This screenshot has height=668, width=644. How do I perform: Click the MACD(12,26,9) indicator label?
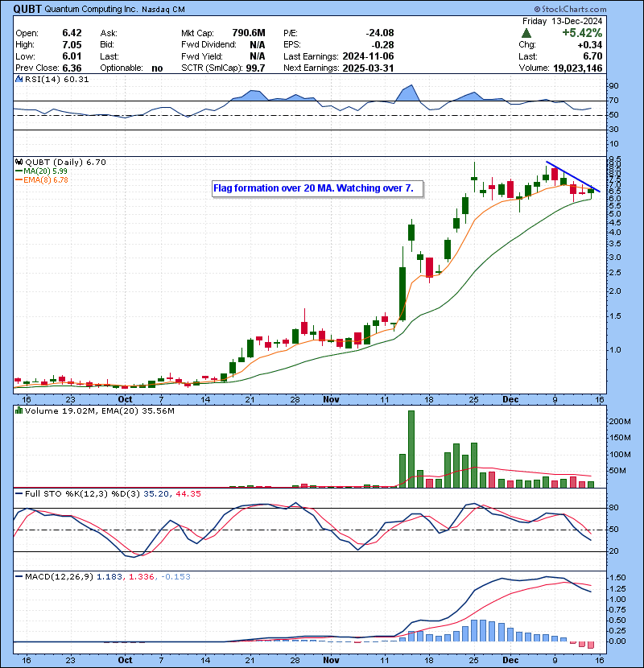pos(59,577)
